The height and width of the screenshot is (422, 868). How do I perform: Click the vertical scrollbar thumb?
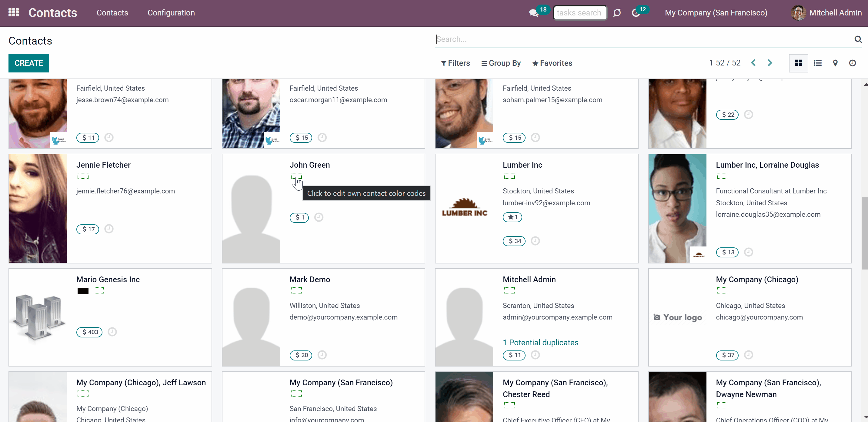coord(865,233)
